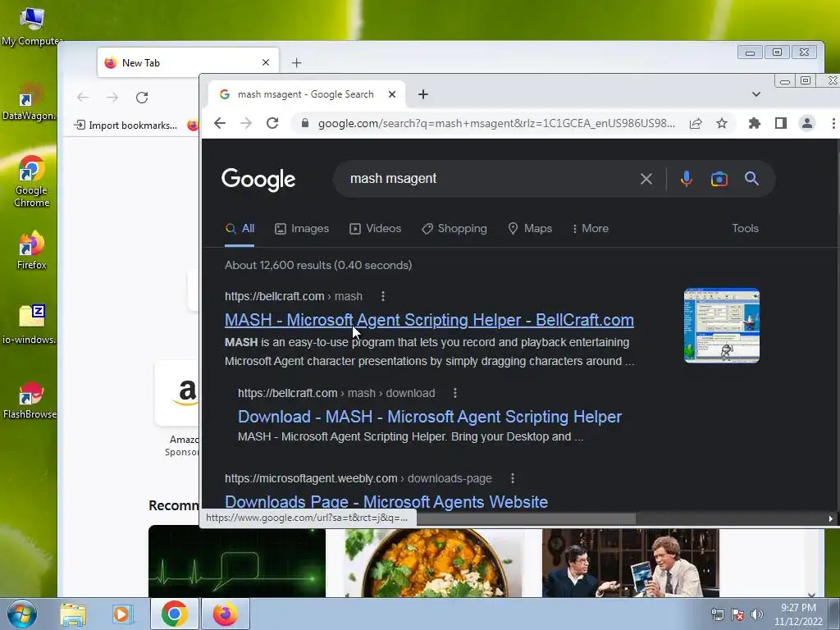
Task: Open the My Computer desktop icon
Action: pos(31,27)
